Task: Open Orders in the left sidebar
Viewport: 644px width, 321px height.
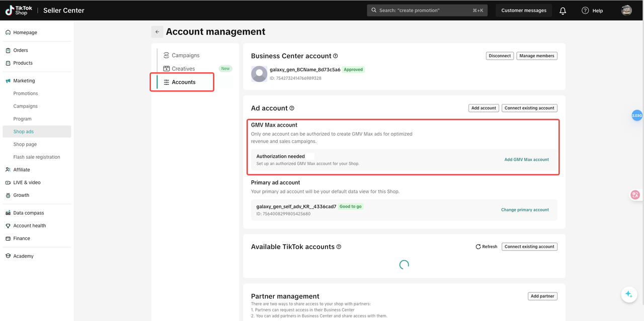Action: pyautogui.click(x=21, y=50)
